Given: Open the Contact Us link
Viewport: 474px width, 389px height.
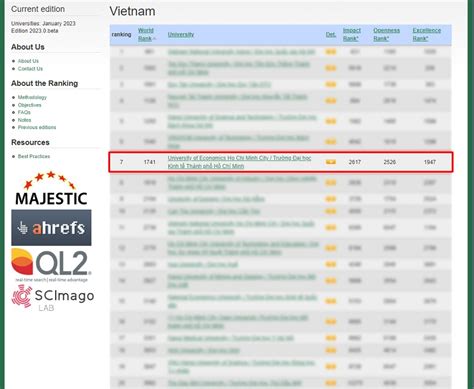Looking at the screenshot, I should (x=30, y=69).
